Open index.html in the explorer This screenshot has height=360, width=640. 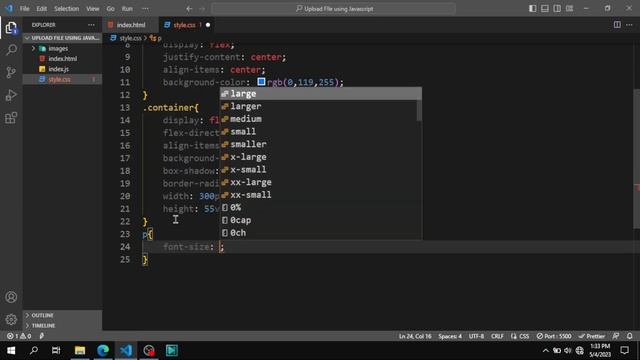click(62, 59)
